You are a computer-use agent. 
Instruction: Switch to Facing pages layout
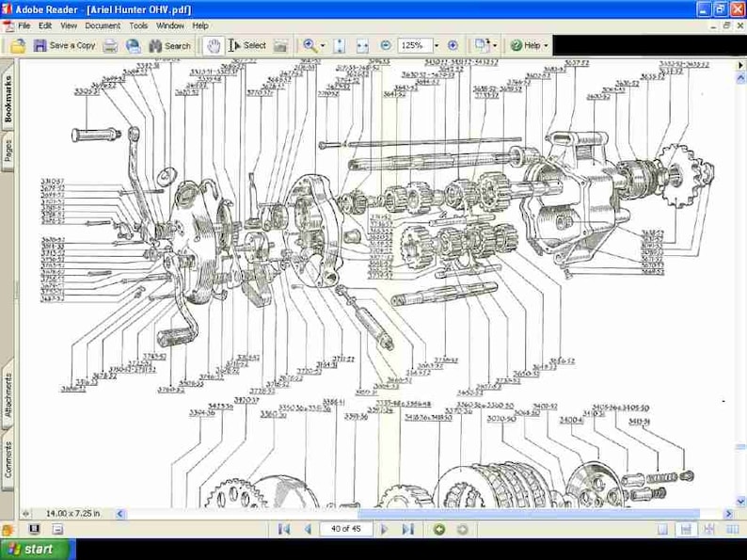coord(732,530)
